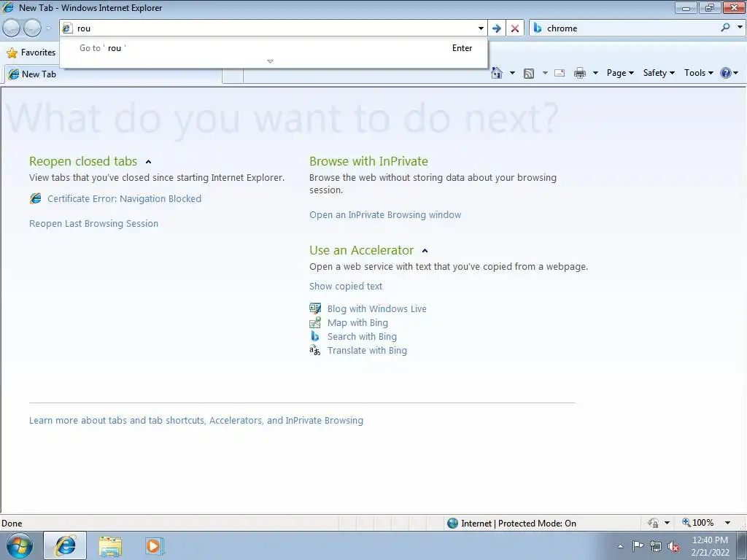
Task: Click the Go arrow next to address bar
Action: tap(496, 28)
